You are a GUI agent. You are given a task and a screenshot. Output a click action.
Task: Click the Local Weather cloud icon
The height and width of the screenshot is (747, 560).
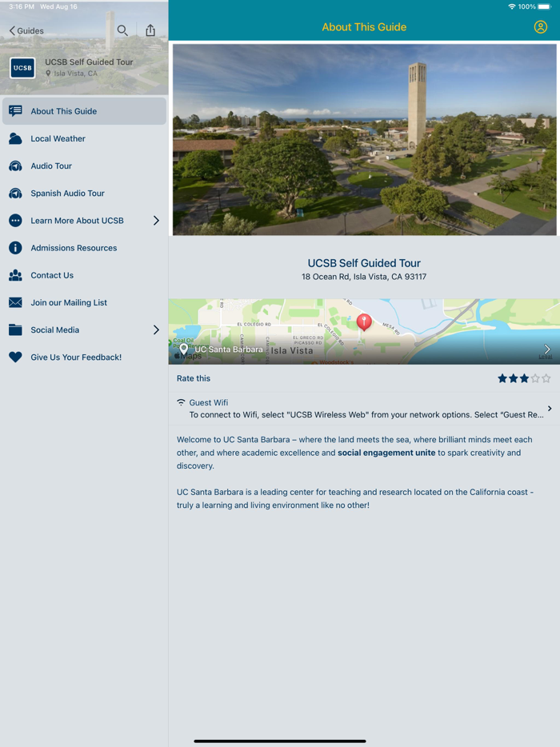pos(15,138)
